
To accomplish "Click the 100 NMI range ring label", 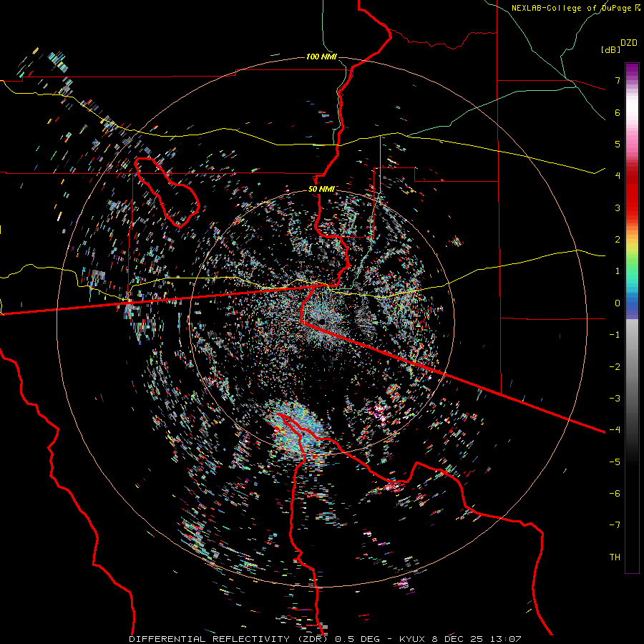I will (x=321, y=57).
